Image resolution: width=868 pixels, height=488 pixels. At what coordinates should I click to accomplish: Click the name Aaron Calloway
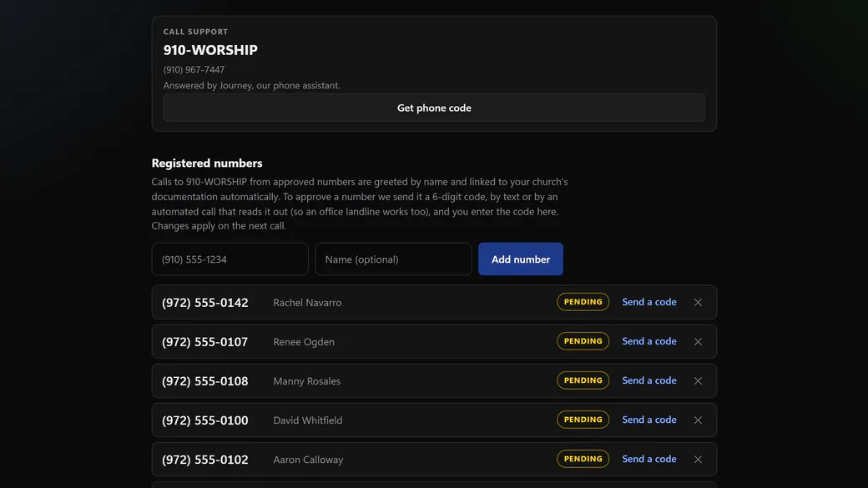click(308, 460)
